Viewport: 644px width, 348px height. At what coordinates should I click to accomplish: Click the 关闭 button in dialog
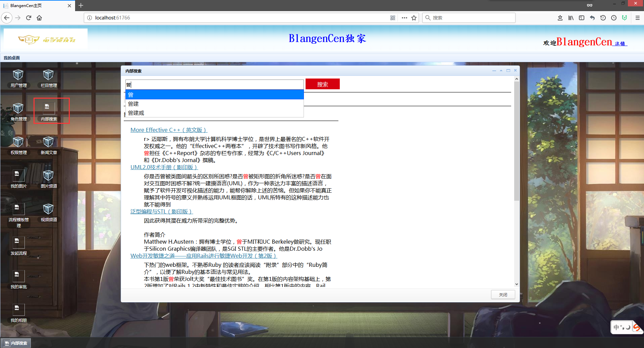[x=503, y=295]
